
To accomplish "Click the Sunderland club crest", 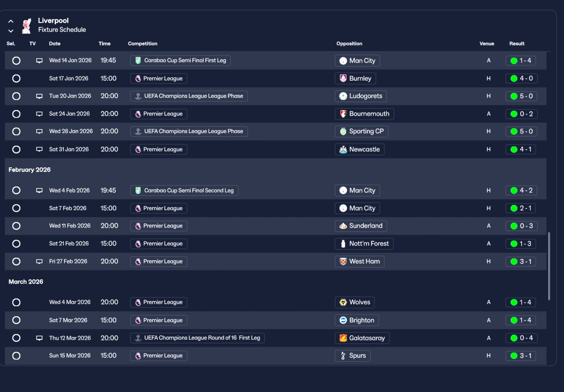I will (x=343, y=226).
